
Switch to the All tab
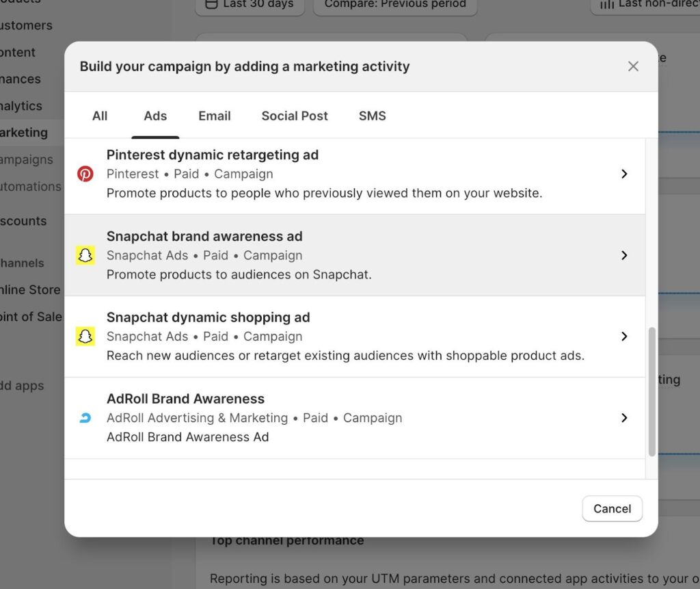pyautogui.click(x=100, y=116)
